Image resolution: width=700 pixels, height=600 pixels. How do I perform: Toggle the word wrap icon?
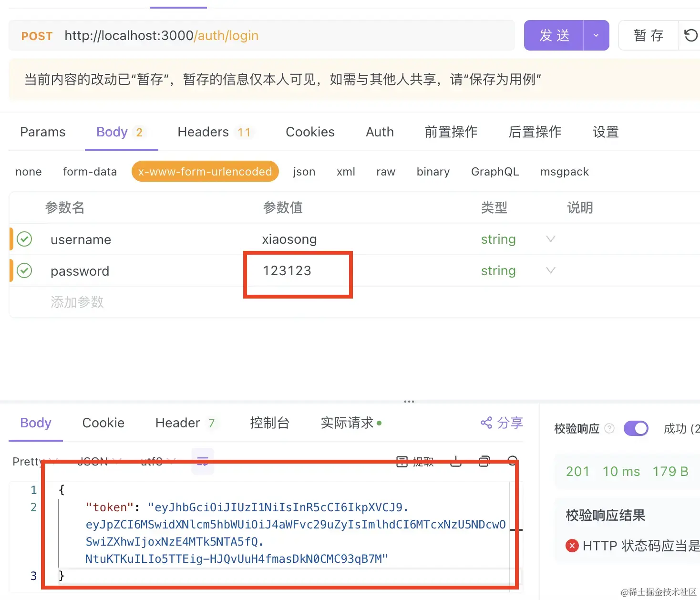(203, 461)
